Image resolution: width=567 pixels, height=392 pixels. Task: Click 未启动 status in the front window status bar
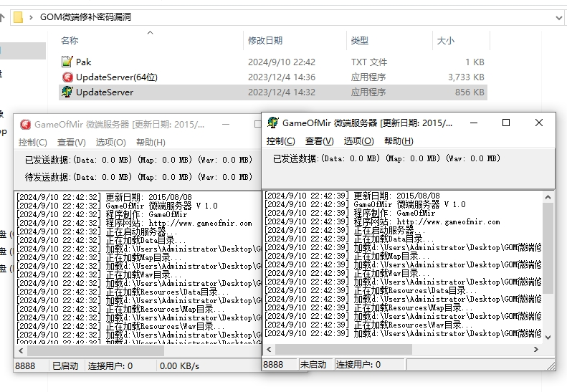coord(313,365)
